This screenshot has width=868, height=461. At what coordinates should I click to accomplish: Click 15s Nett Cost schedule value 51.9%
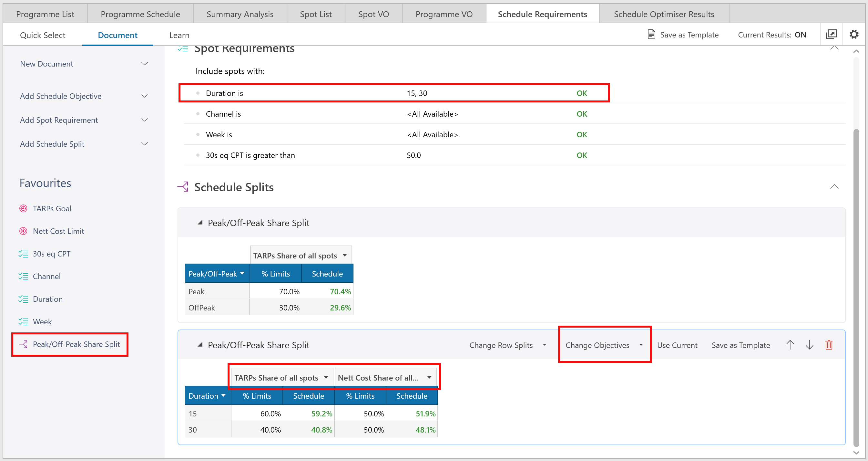click(425, 414)
